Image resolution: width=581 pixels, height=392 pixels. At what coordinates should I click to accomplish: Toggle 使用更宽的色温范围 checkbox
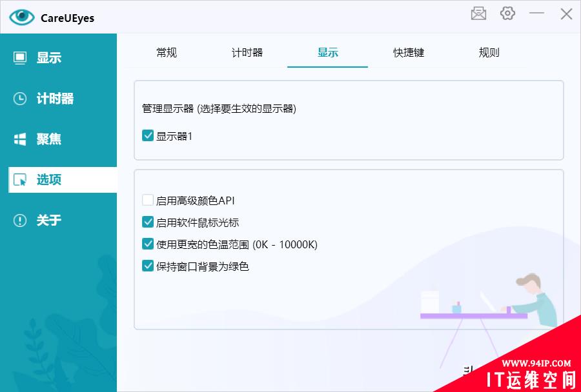coord(148,244)
